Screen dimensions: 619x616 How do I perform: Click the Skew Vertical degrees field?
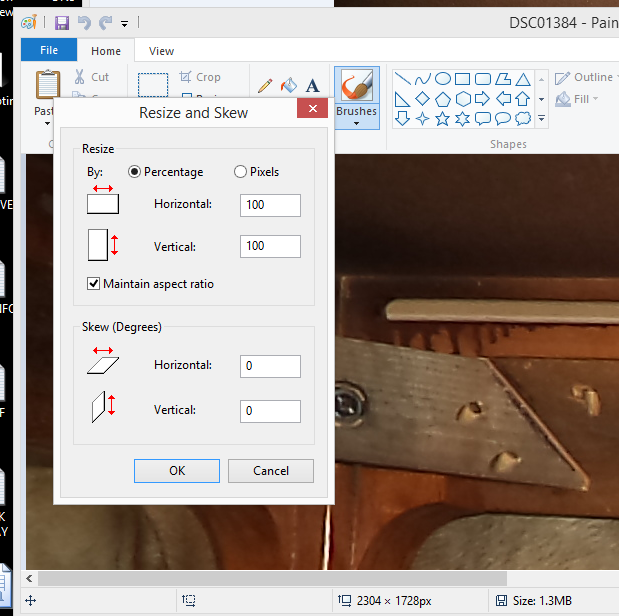[270, 411]
